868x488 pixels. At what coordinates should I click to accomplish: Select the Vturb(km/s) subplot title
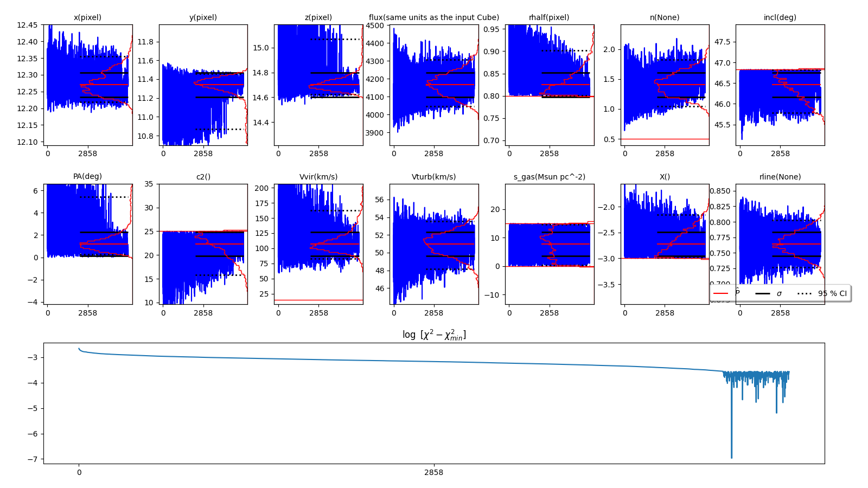[433, 177]
